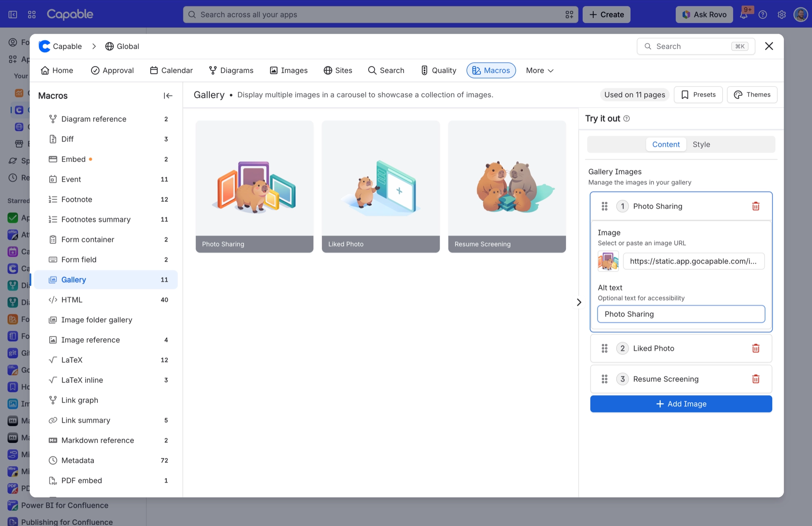Select the Resume Screening gallery thumbnail

click(x=507, y=187)
